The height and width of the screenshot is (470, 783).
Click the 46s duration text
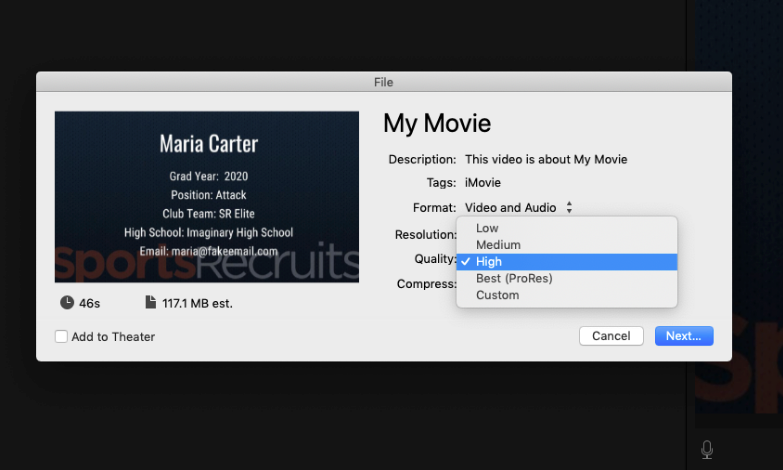(x=89, y=303)
